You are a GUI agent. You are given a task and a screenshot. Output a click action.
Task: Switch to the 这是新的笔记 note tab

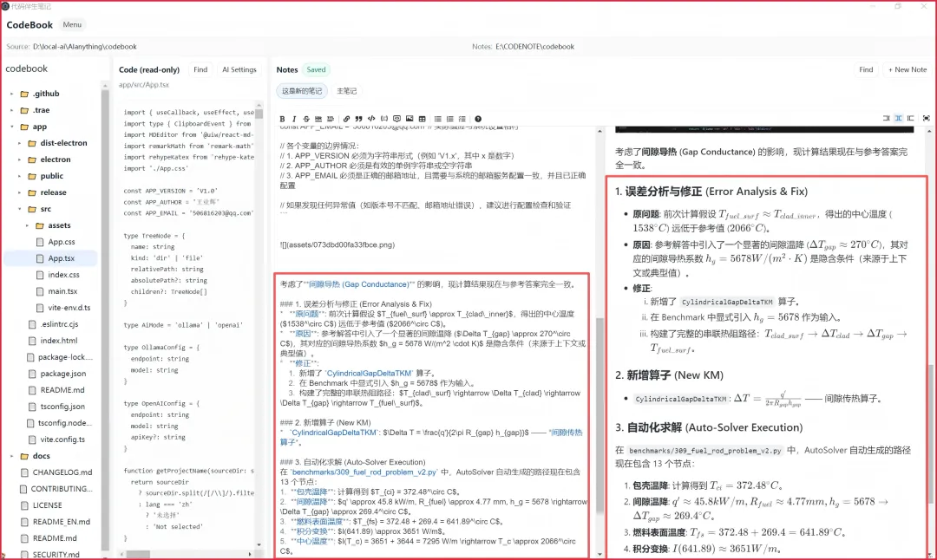tap(302, 91)
